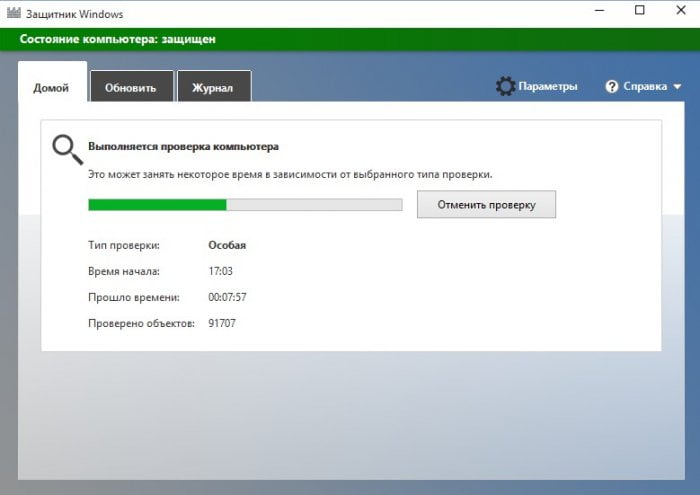Click the magnifying glass scan icon
This screenshot has height=495, width=700.
(67, 150)
